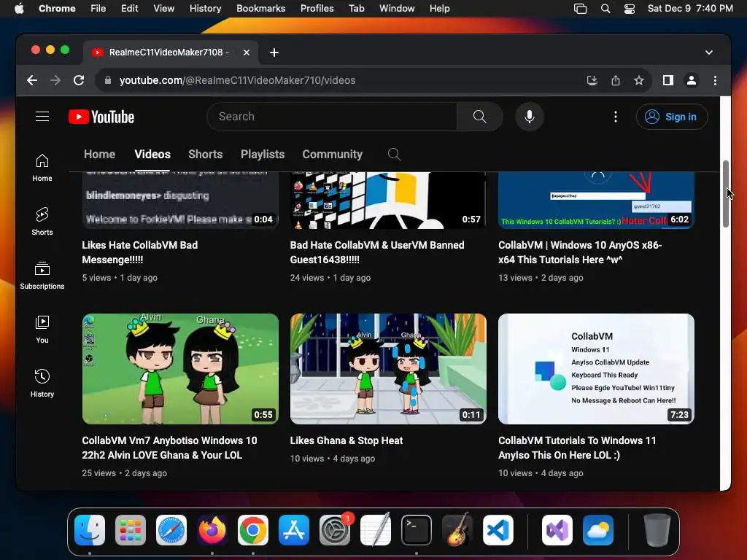
Task: Reload the page
Action: 79,80
